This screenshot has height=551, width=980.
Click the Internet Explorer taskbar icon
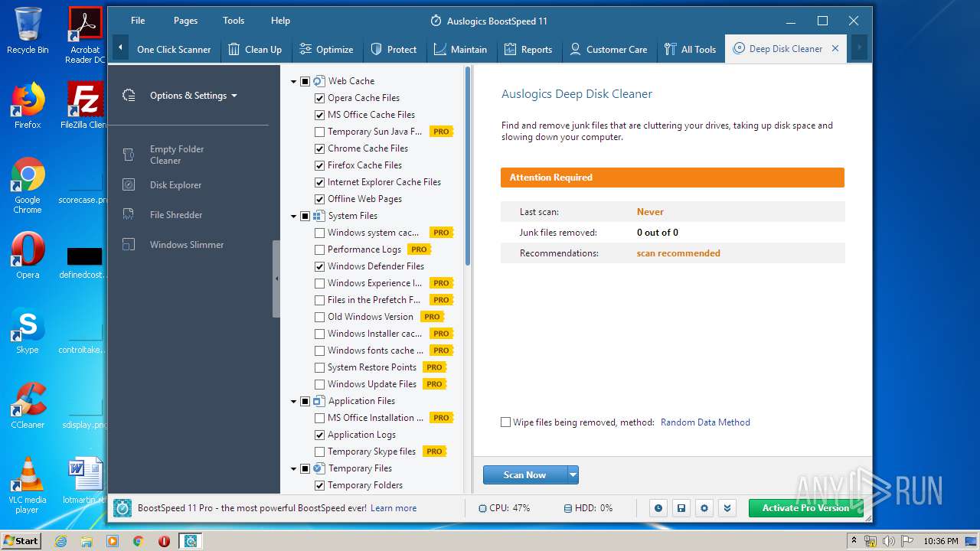pos(61,541)
